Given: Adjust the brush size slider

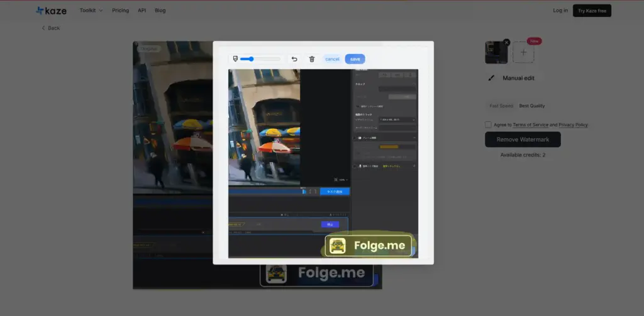Looking at the screenshot, I should (x=260, y=59).
